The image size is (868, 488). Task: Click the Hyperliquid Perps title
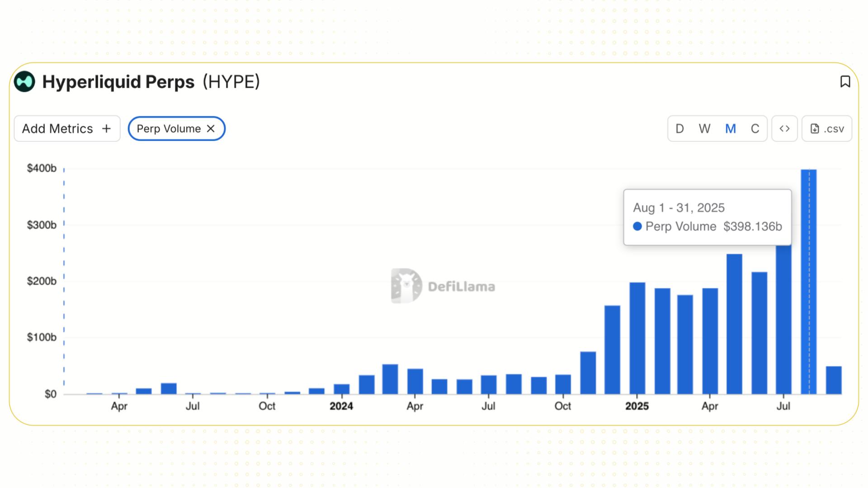tap(118, 82)
